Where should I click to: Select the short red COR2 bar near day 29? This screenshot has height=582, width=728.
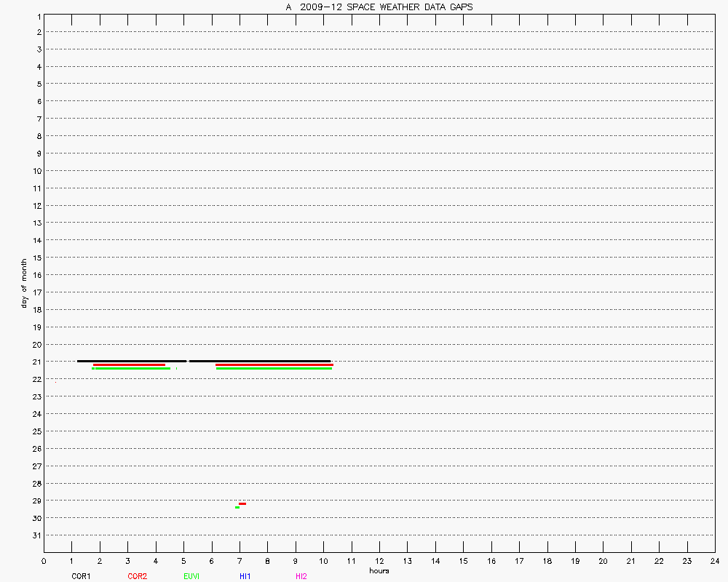pos(242,503)
